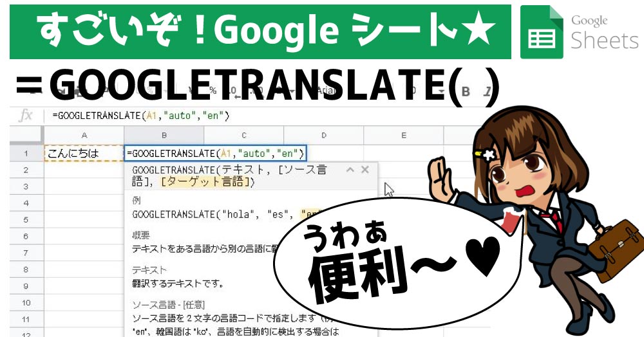Screen dimensions: 644x337
Task: Click the 例 heading in help popup
Action: pyautogui.click(x=137, y=200)
